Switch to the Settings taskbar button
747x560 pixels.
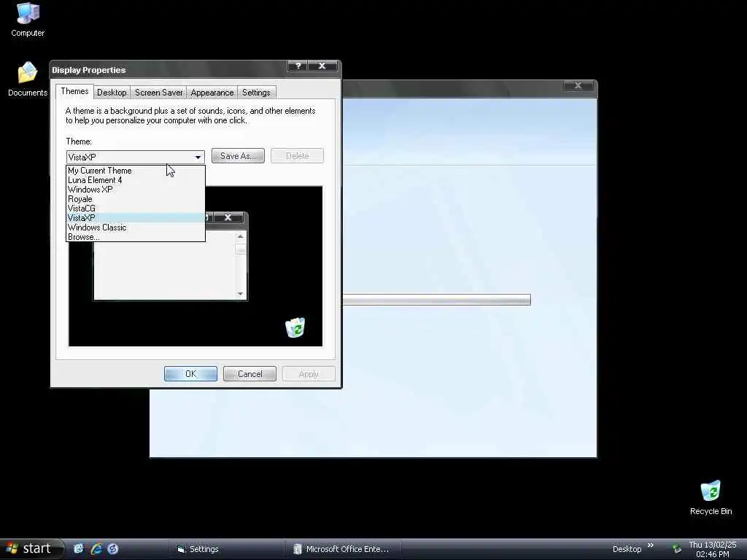pyautogui.click(x=227, y=549)
